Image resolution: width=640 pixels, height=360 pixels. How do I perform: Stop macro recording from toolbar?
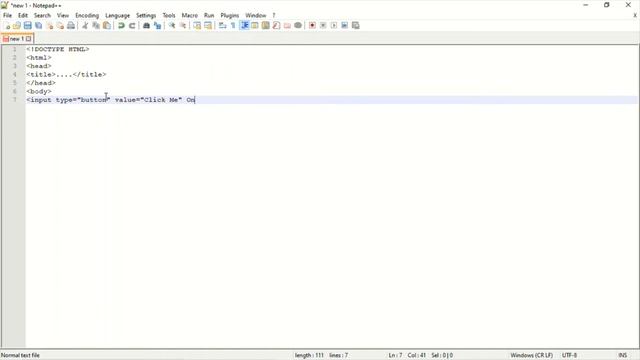[323, 26]
